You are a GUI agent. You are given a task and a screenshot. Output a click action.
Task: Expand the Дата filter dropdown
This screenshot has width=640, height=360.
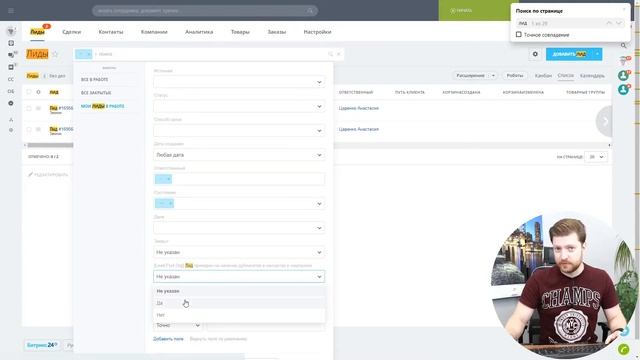(239, 228)
